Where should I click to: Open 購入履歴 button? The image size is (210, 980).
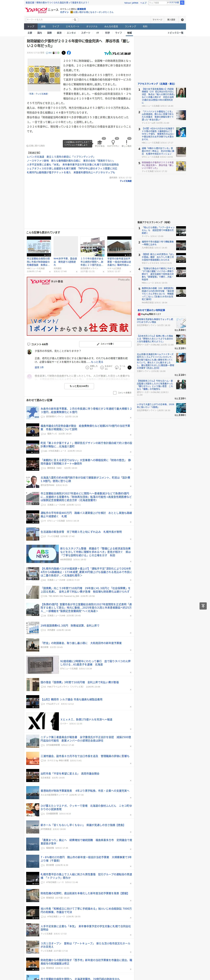click(171, 20)
